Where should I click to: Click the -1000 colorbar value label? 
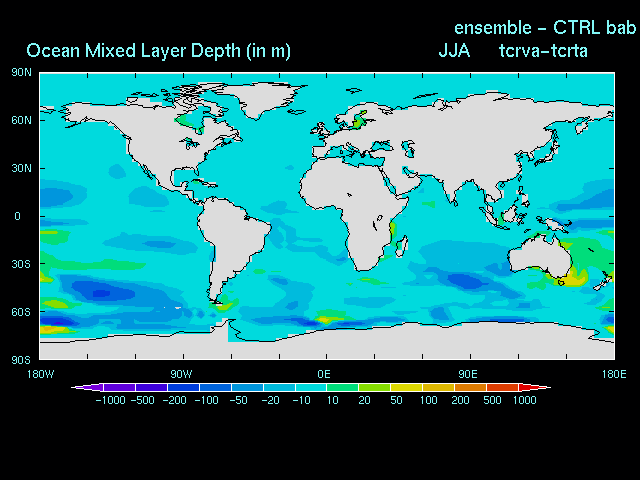coord(110,400)
